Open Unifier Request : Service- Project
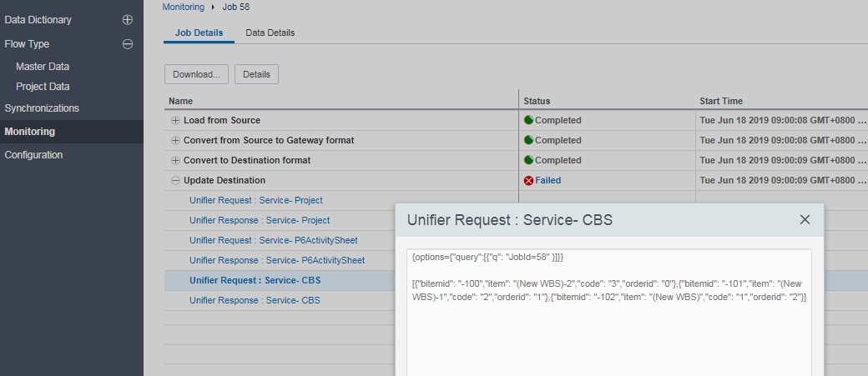868x376 pixels. (255, 200)
